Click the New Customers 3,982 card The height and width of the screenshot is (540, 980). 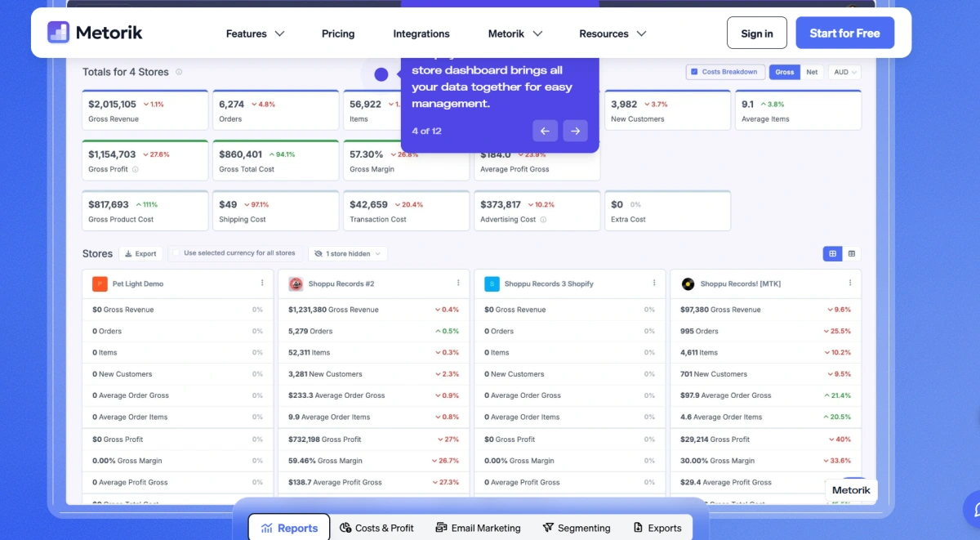pyautogui.click(x=668, y=110)
